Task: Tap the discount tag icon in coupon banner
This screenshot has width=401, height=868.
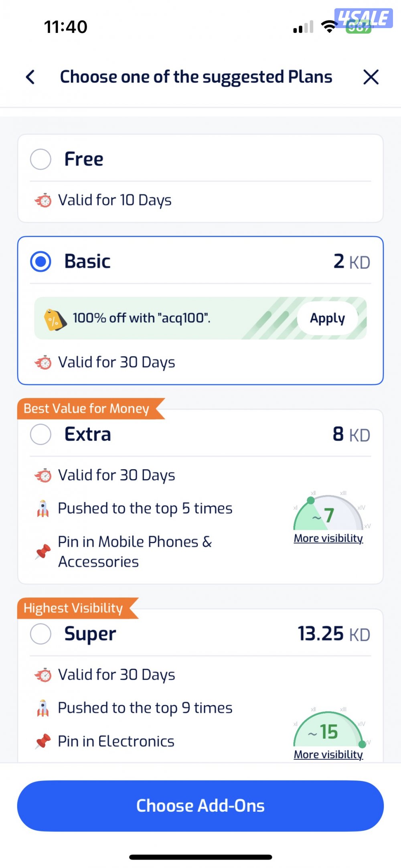Action: pos(55,320)
